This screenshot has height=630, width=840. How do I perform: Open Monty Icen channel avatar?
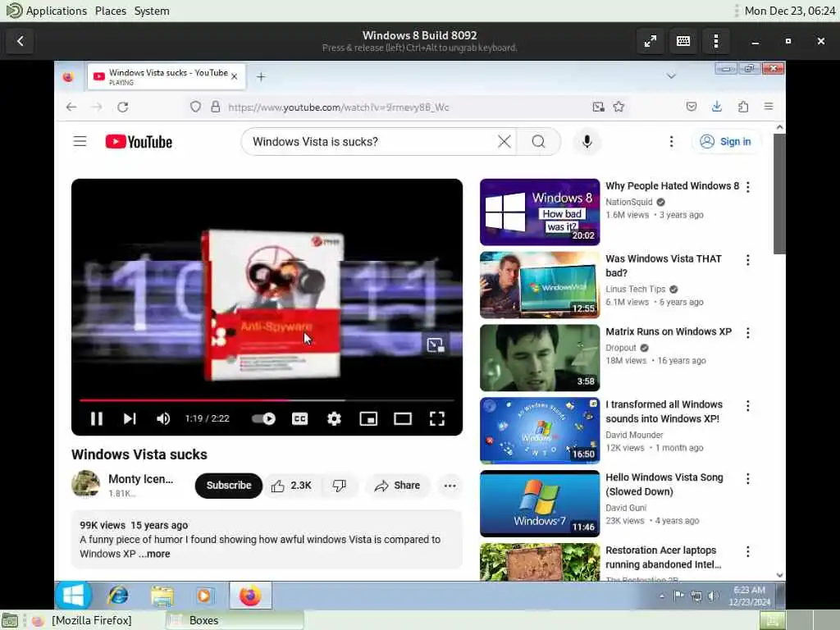click(x=85, y=484)
